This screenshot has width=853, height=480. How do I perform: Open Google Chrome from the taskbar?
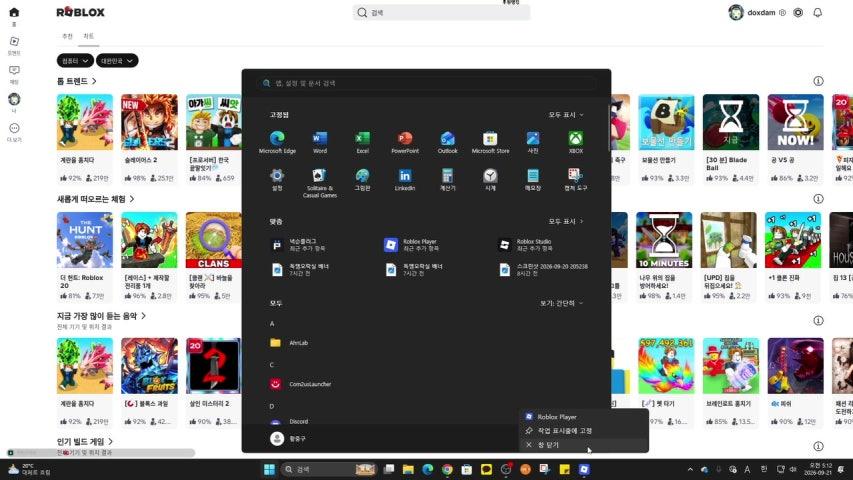tap(447, 469)
